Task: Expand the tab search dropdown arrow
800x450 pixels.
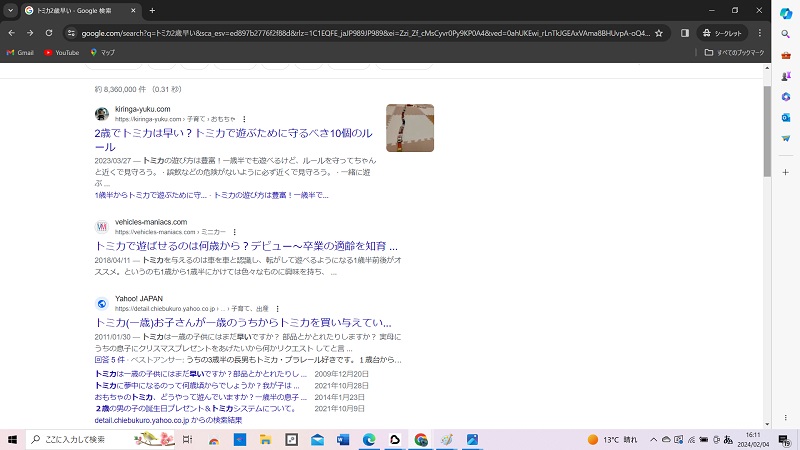Action: [10, 10]
